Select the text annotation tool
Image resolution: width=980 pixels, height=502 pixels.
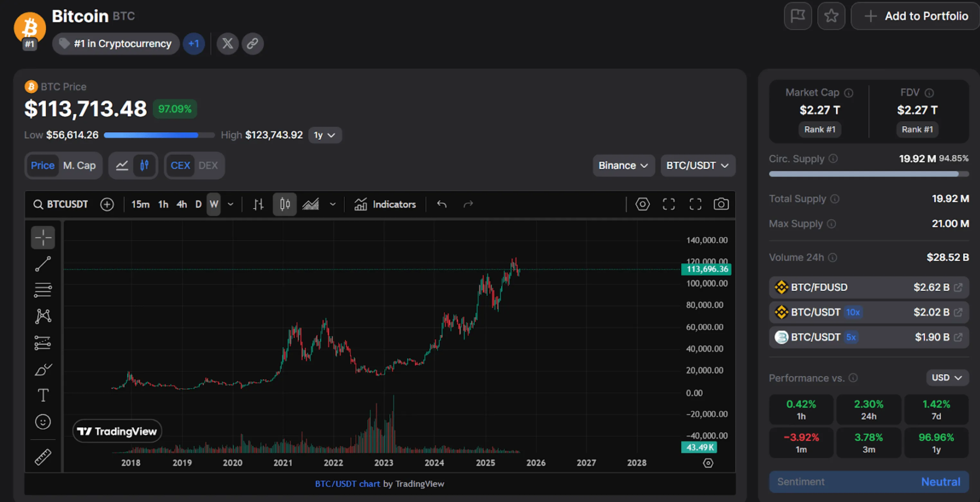(x=43, y=395)
